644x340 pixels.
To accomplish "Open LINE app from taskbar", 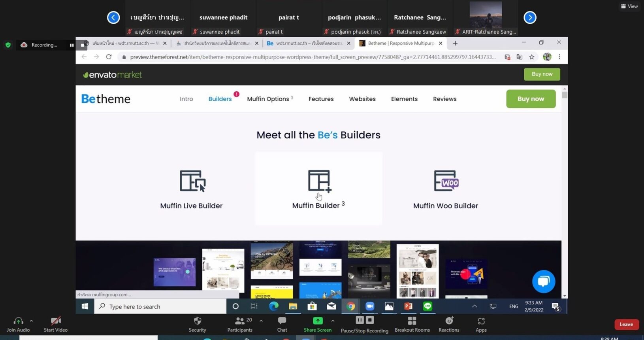I will pyautogui.click(x=427, y=306).
